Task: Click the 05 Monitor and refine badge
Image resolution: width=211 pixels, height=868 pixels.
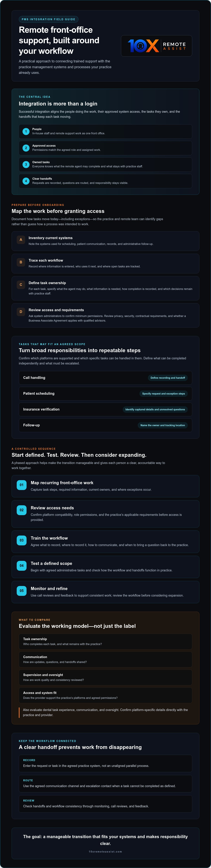Action: 22,591
